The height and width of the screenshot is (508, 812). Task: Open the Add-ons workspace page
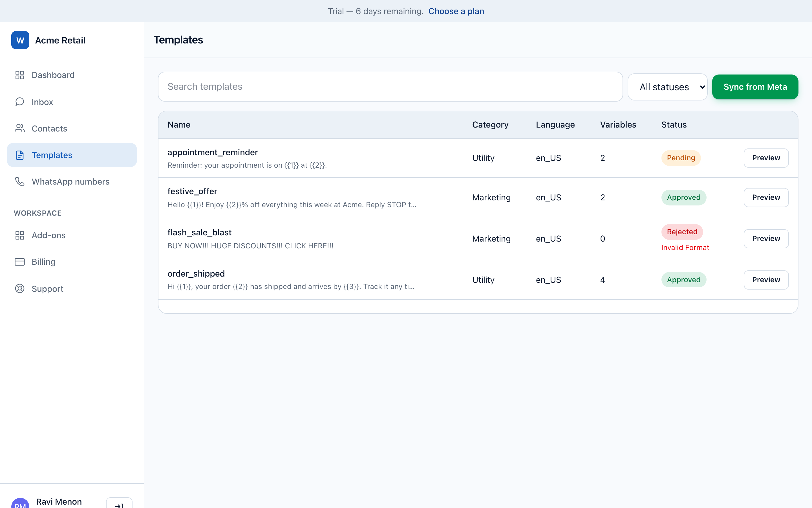click(x=72, y=235)
